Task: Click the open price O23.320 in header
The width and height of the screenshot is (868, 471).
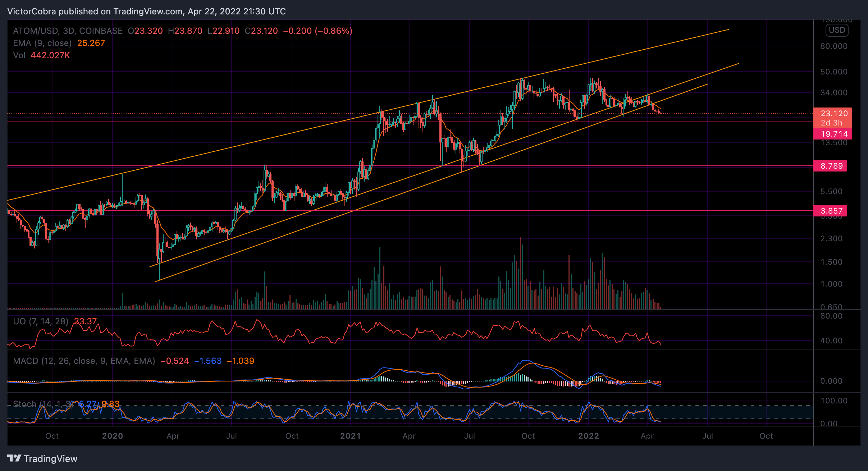Action: tap(145, 31)
